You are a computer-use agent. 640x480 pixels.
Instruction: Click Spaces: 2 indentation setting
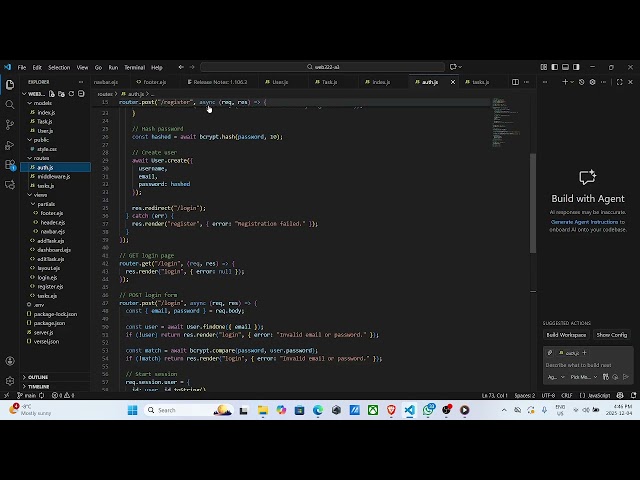coord(524,395)
